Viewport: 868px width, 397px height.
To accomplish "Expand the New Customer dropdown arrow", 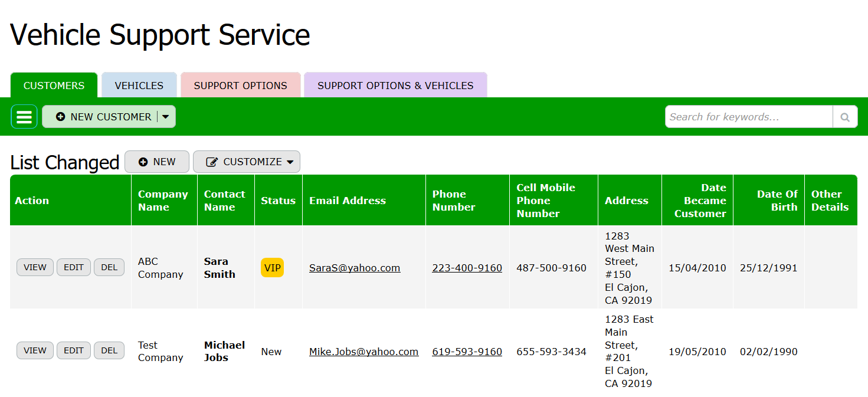I will (166, 117).
